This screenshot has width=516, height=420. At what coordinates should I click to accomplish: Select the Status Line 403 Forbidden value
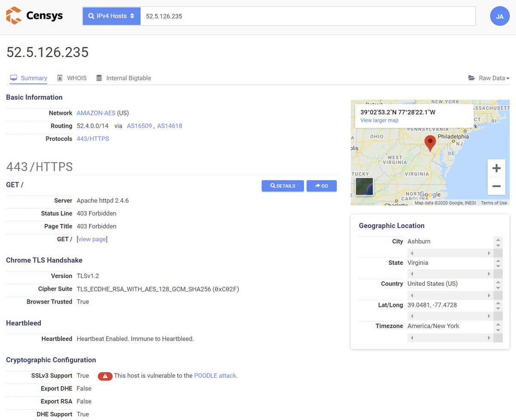tap(96, 213)
